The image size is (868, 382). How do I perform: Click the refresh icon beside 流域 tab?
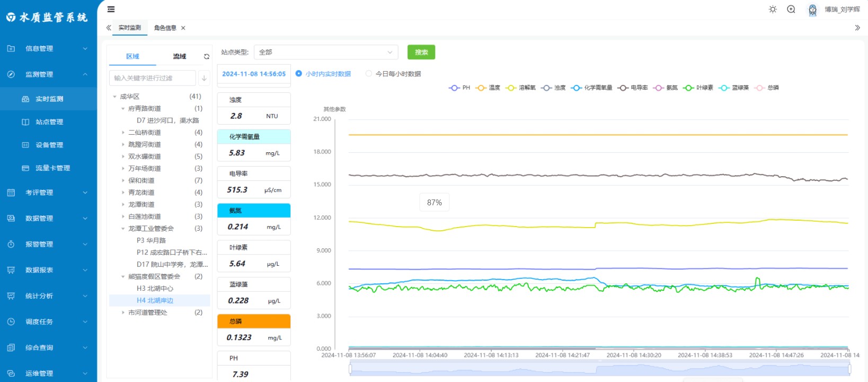(x=207, y=57)
